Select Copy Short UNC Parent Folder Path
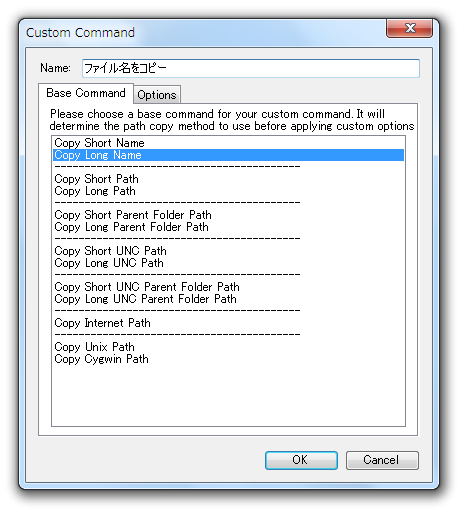Screen dimensions: 461x510 click(x=228, y=287)
